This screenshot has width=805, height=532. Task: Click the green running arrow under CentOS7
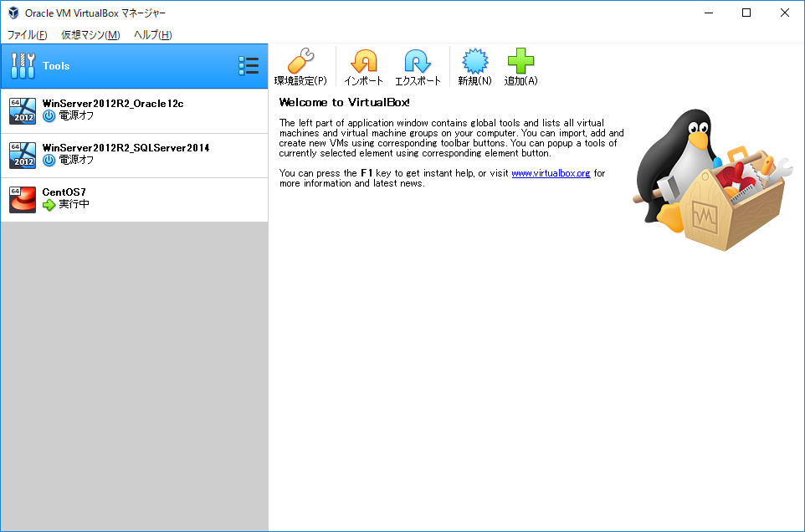[49, 205]
